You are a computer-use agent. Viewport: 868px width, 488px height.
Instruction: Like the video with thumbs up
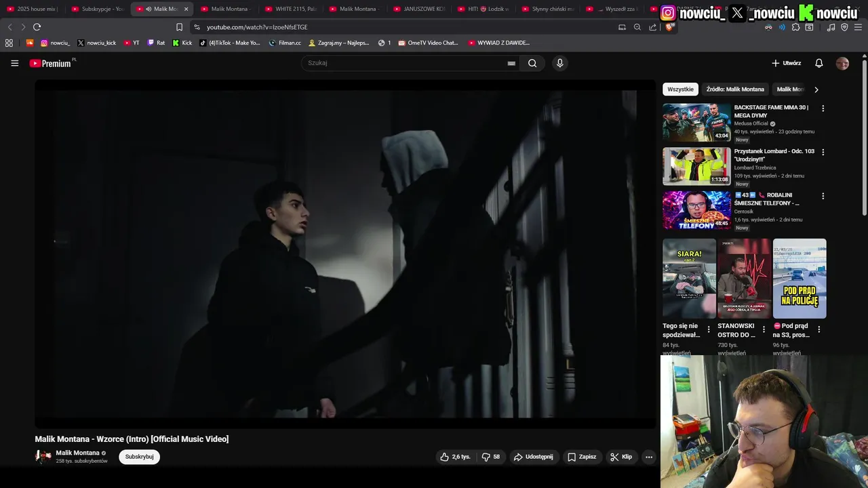pos(455,457)
